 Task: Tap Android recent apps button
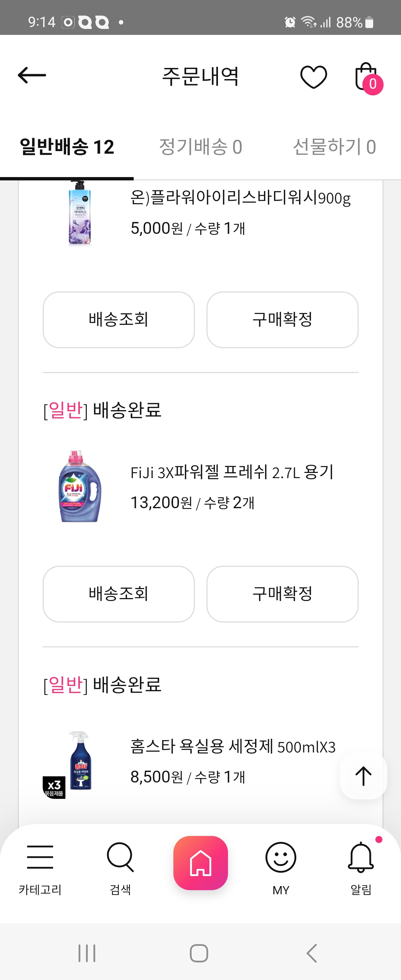tap(87, 953)
